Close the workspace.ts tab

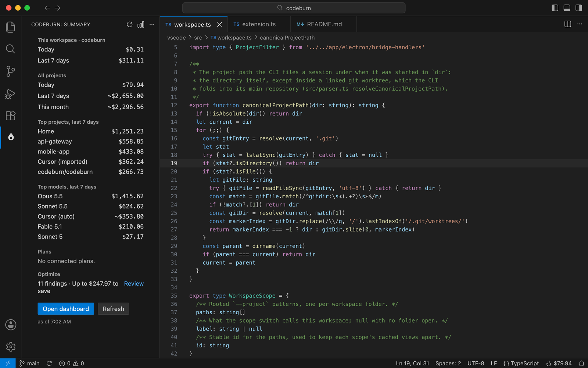220,24
